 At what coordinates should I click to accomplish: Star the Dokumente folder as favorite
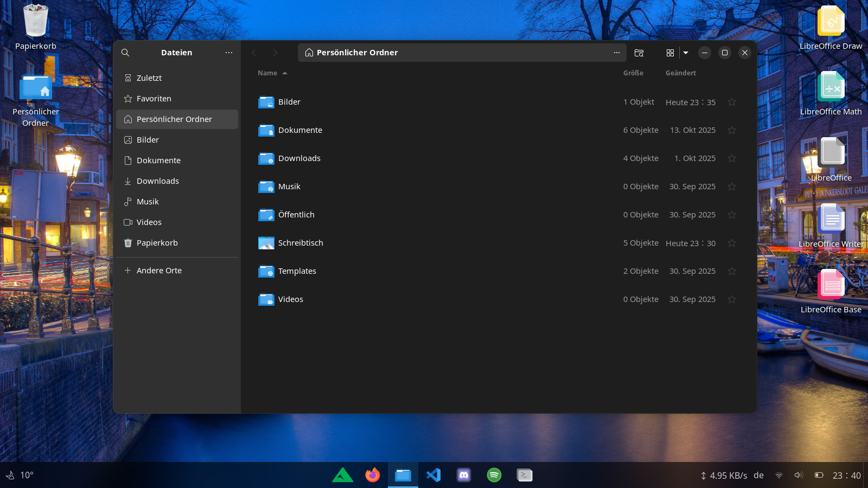pyautogui.click(x=731, y=130)
